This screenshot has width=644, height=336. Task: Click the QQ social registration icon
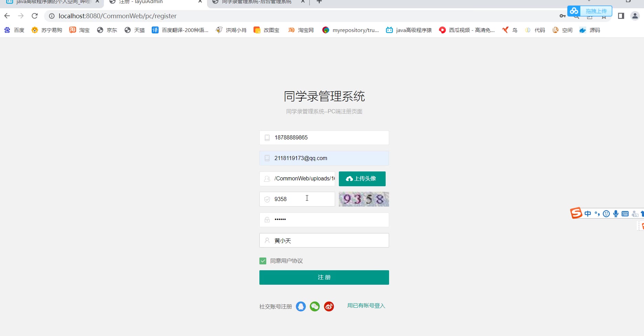click(x=301, y=306)
